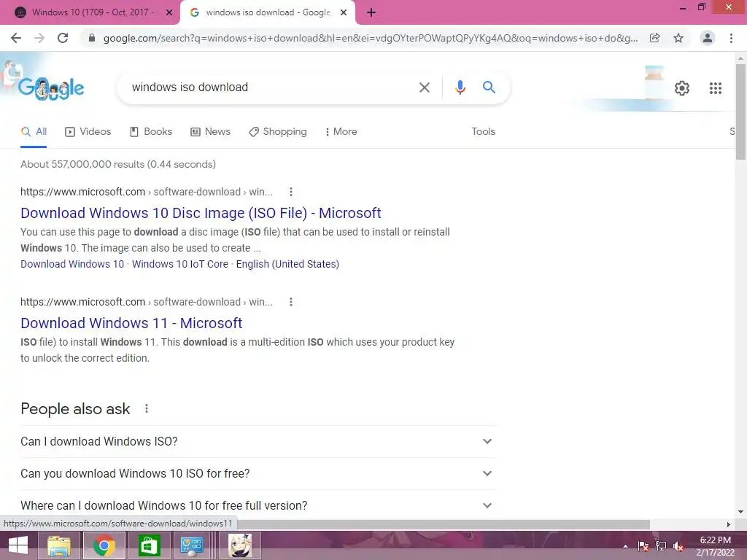
Task: Click the Action Center flag icon
Action: point(643,546)
